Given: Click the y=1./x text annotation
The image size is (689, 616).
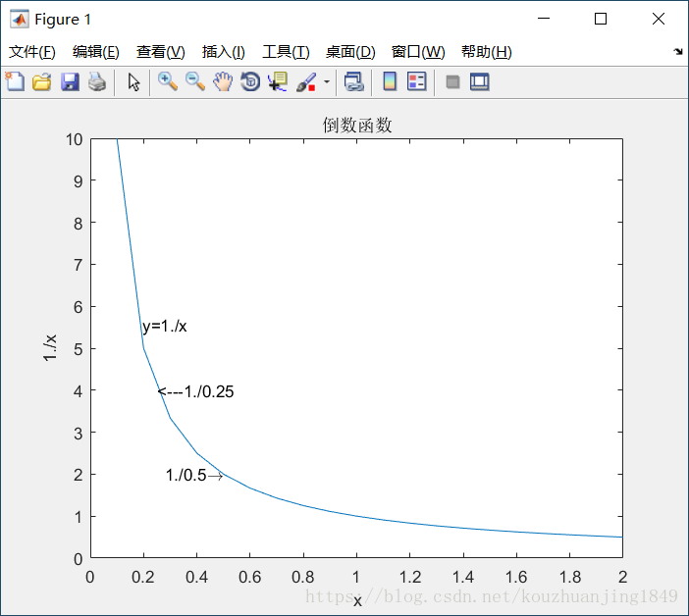Looking at the screenshot, I should point(164,327).
